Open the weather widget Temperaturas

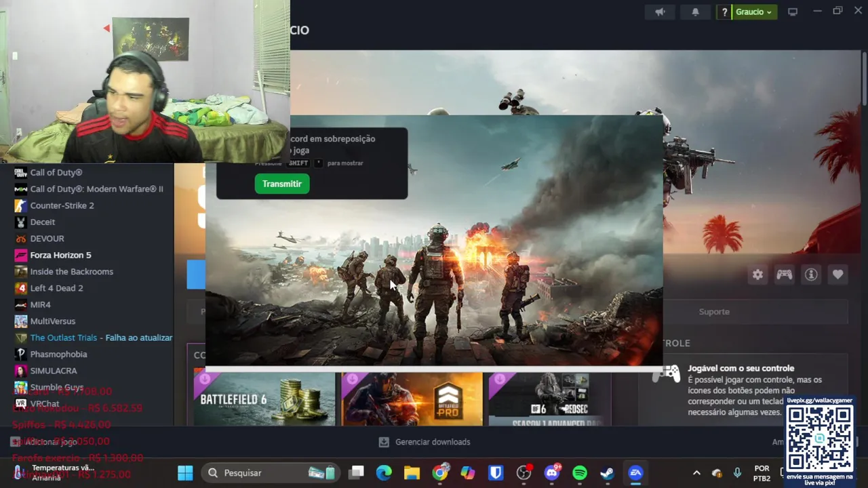54,472
